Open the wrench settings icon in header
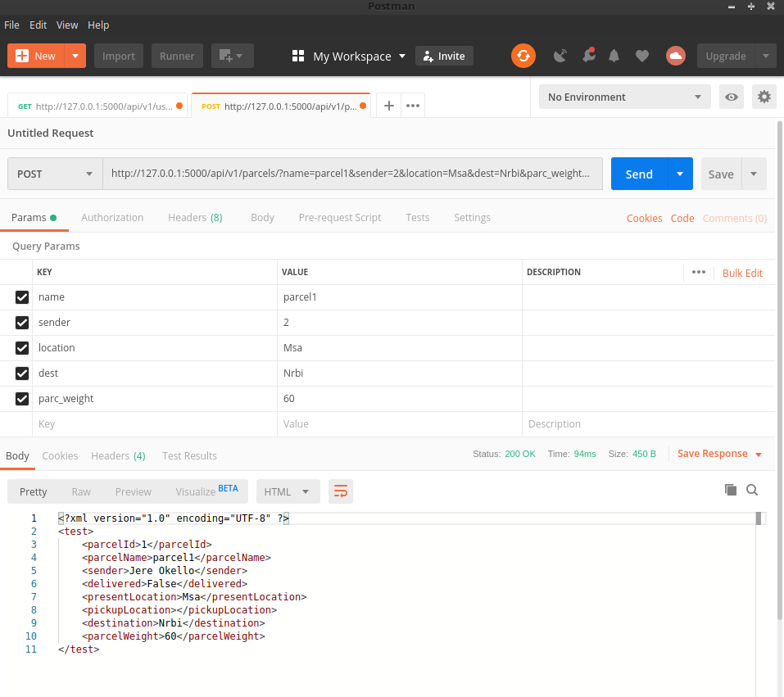The image size is (784, 697). (588, 56)
